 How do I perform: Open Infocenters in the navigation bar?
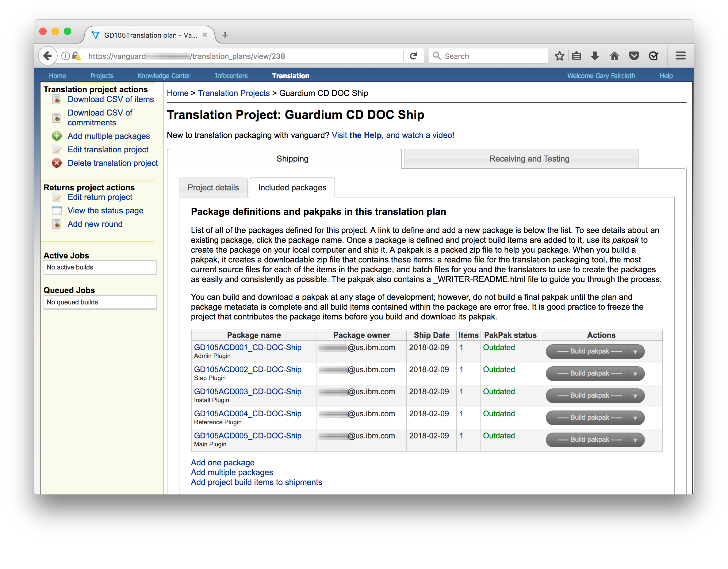pyautogui.click(x=231, y=76)
